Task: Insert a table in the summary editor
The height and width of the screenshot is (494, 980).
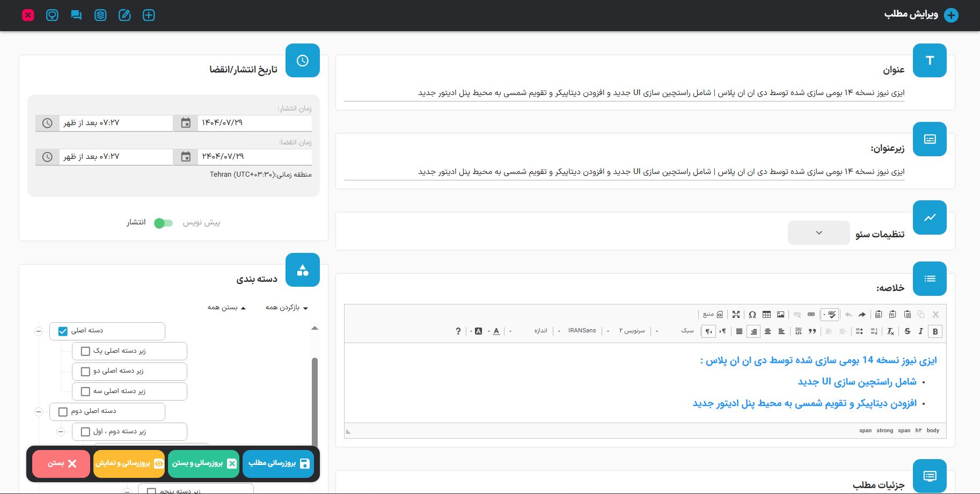Action: [766, 315]
